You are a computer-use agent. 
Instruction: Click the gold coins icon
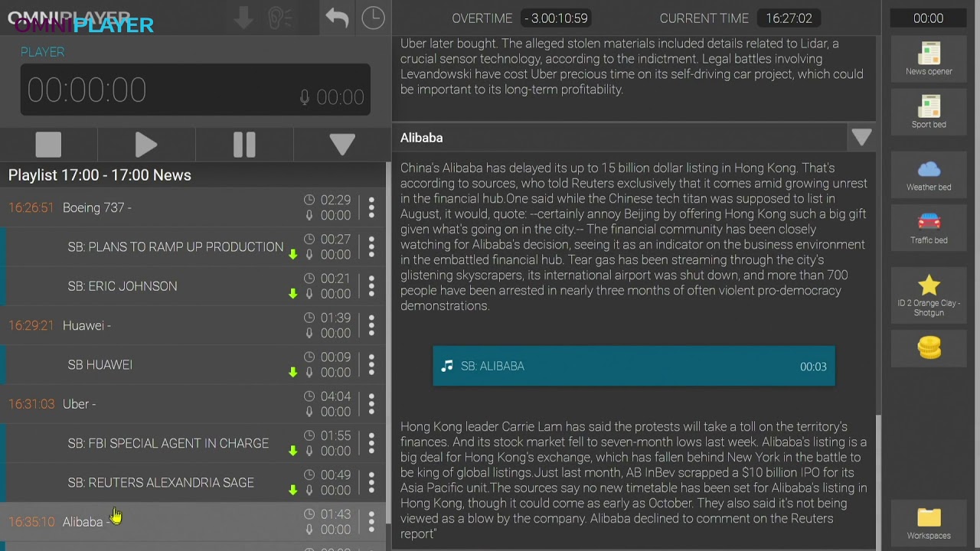[x=929, y=348]
